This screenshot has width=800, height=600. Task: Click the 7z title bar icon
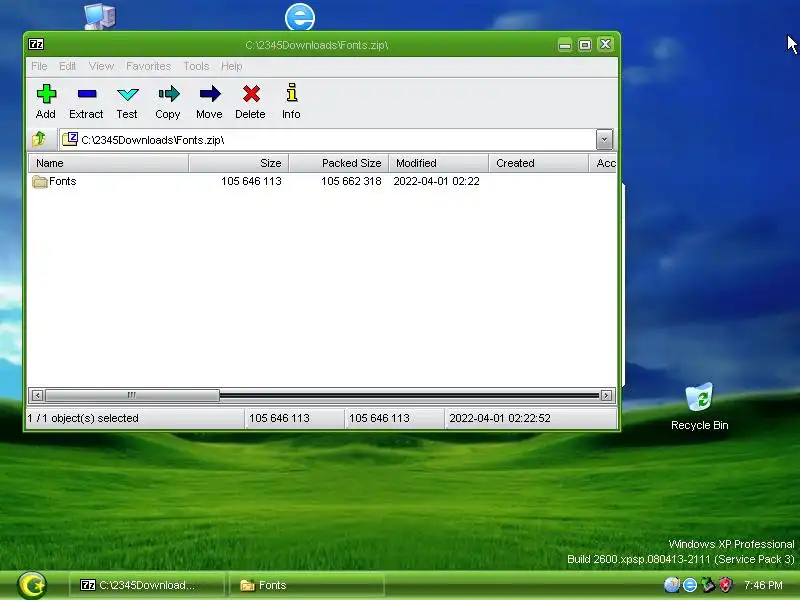[x=36, y=44]
